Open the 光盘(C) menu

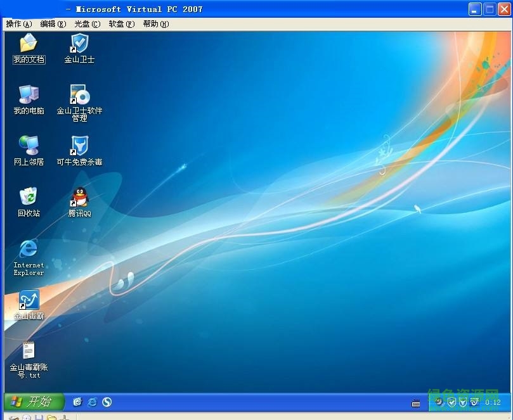[x=86, y=23]
